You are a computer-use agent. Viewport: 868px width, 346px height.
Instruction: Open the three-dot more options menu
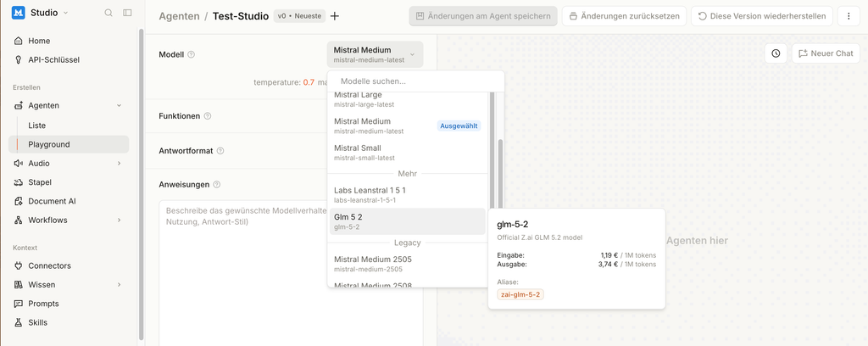849,16
